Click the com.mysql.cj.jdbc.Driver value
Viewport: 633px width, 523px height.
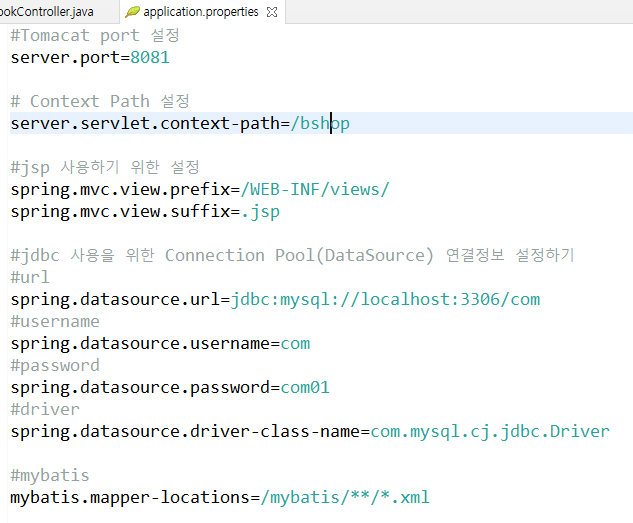(x=490, y=431)
